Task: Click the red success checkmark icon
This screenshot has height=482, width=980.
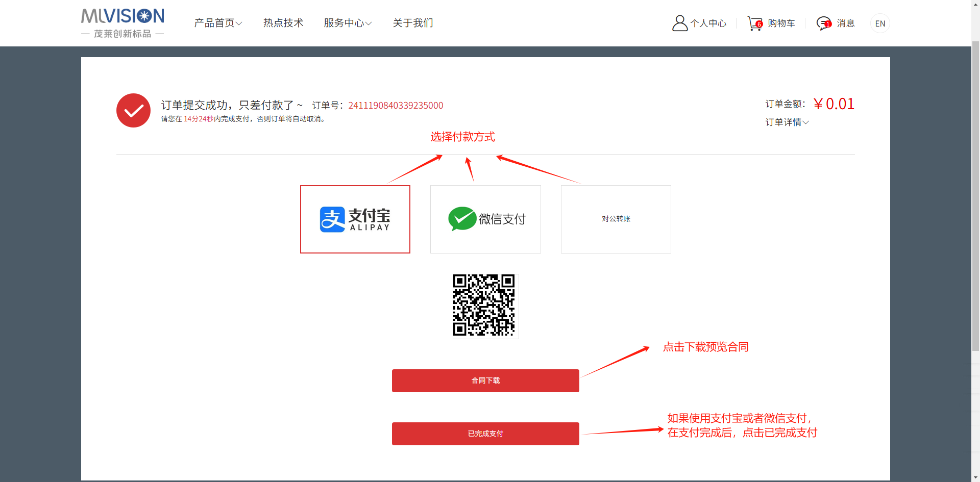Action: [133, 110]
